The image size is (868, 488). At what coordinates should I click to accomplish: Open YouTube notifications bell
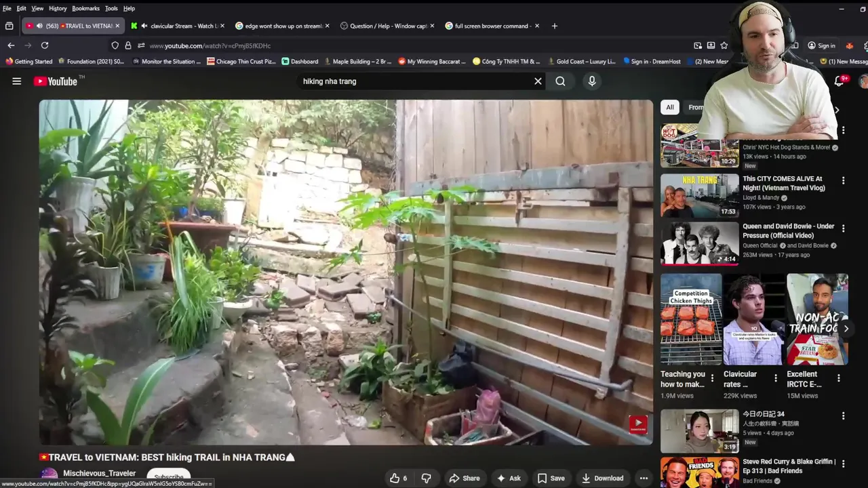(840, 81)
